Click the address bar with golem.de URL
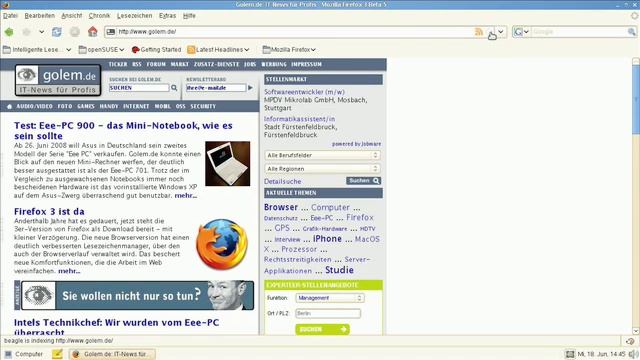 294,31
